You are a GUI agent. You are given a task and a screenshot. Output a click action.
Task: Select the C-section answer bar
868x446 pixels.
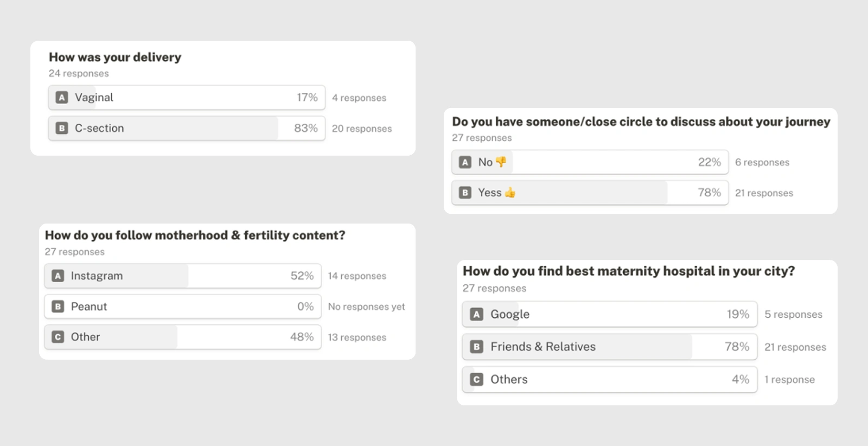coord(187,129)
